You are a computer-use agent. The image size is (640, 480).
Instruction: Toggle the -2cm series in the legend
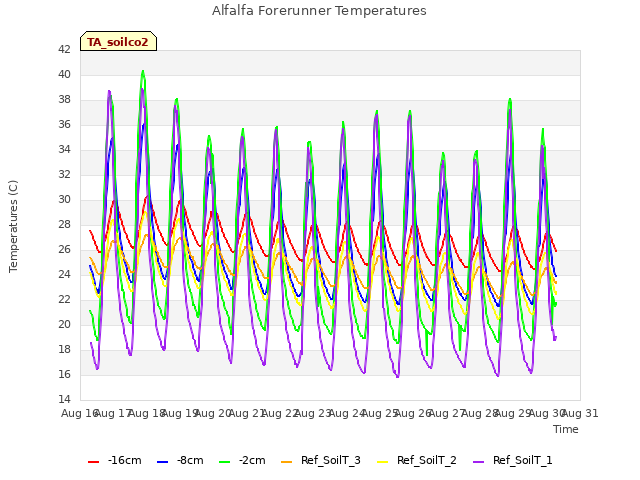click(242, 461)
